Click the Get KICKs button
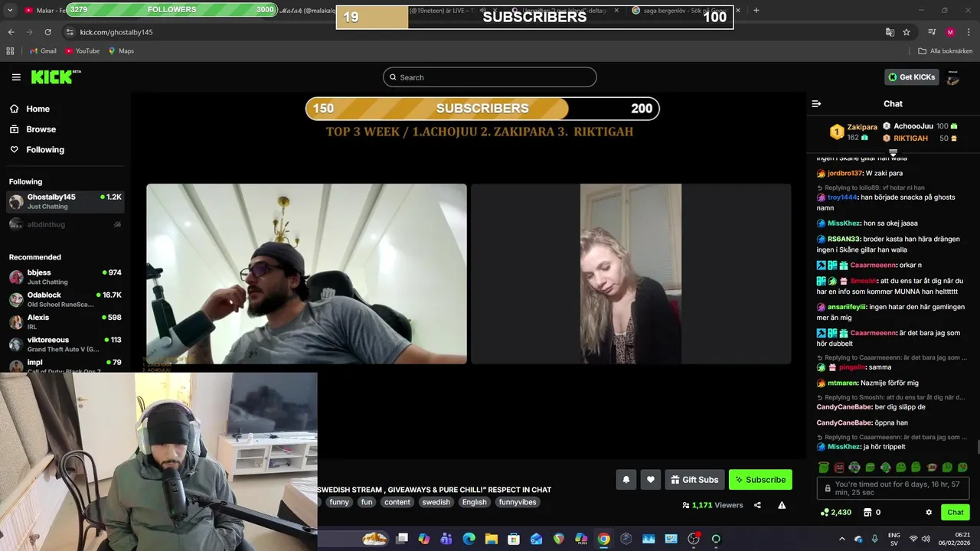Image resolution: width=980 pixels, height=551 pixels. click(x=912, y=77)
